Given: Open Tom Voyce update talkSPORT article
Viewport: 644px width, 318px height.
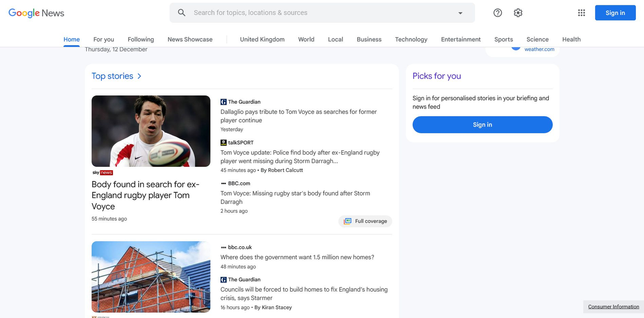Looking at the screenshot, I should tap(300, 157).
